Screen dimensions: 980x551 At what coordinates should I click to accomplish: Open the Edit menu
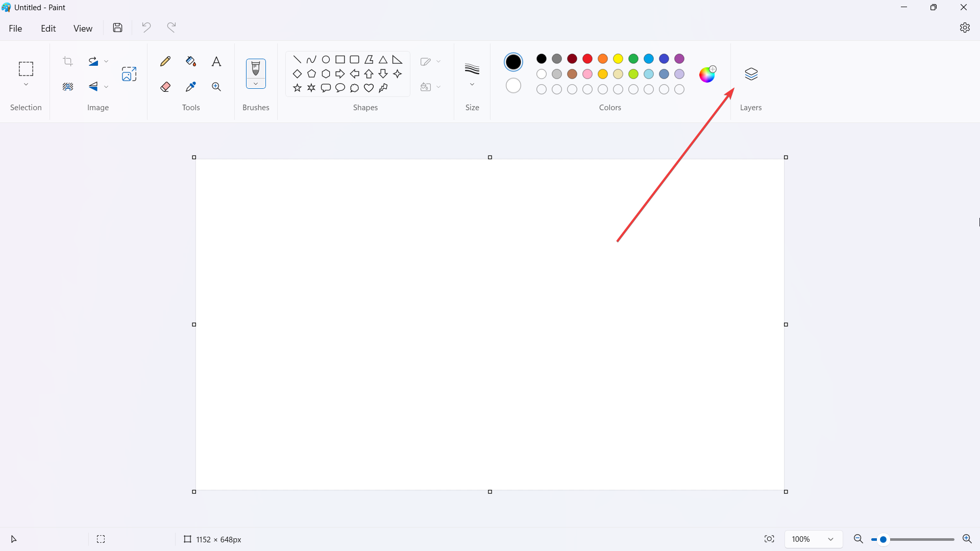[48, 28]
